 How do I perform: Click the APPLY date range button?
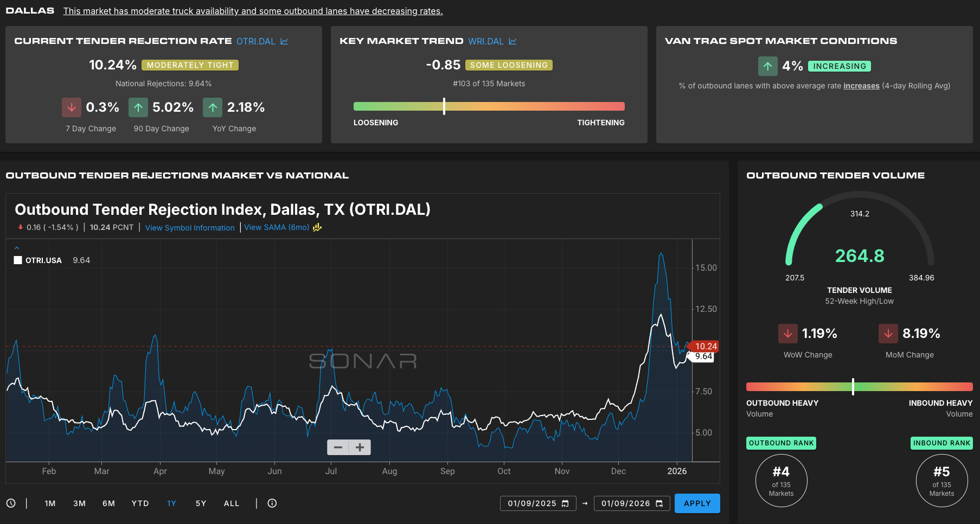[x=697, y=503]
